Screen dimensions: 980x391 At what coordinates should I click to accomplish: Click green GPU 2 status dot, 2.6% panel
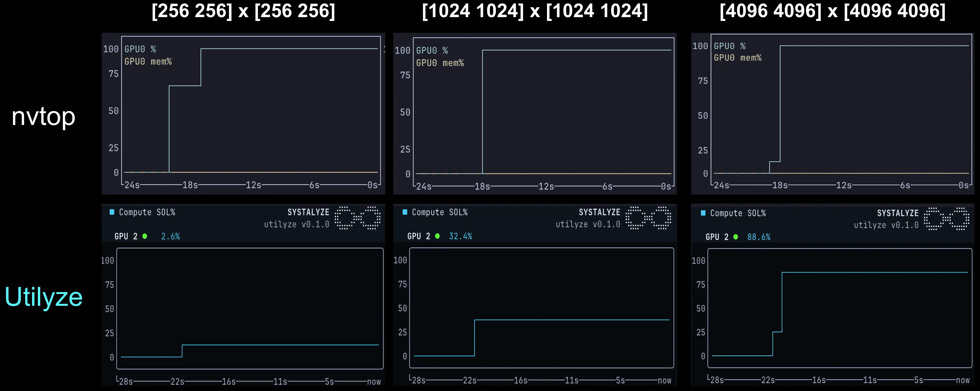(x=145, y=236)
